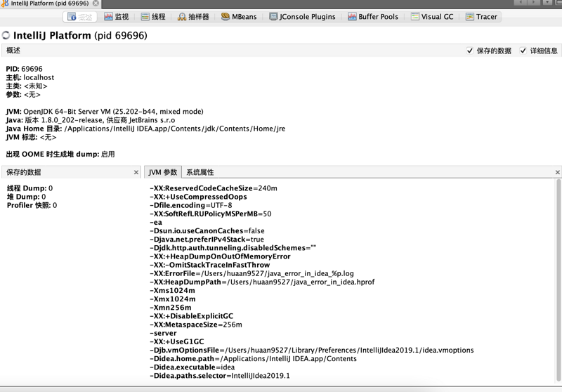Close the JVM 参数 details panel

558,172
